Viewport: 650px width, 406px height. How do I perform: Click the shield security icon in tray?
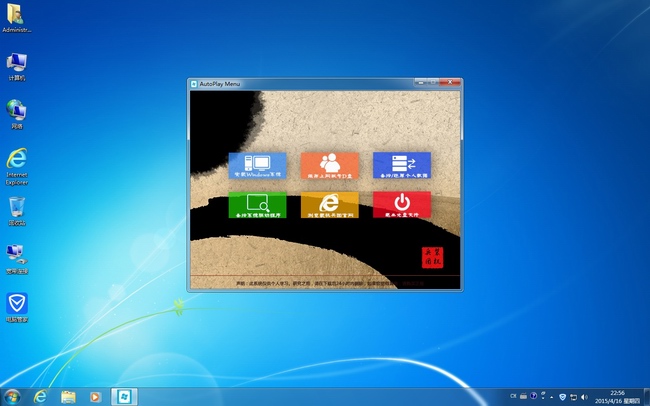point(563,397)
